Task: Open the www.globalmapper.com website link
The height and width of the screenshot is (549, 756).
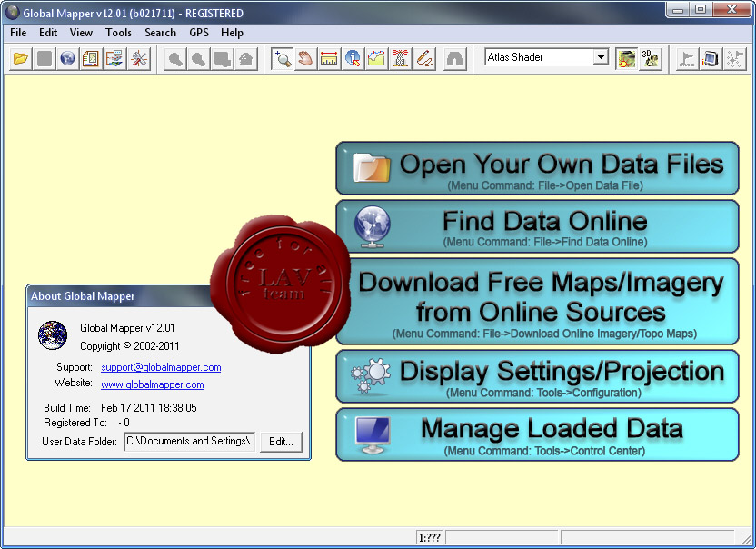Action: pos(153,384)
